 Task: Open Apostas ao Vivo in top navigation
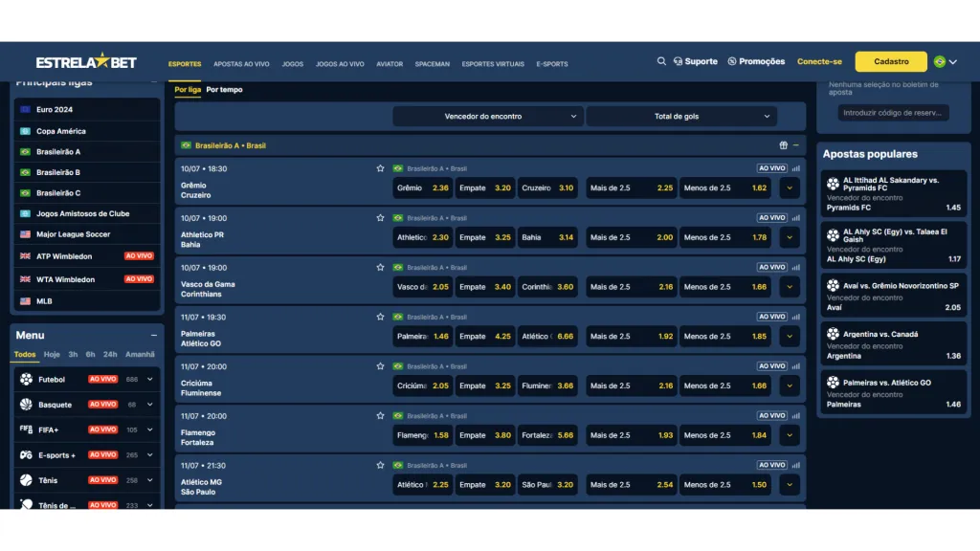point(241,64)
